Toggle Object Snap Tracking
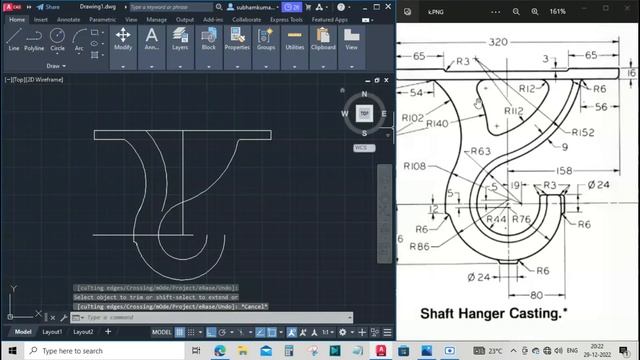The height and width of the screenshot is (360, 640). 260,332
